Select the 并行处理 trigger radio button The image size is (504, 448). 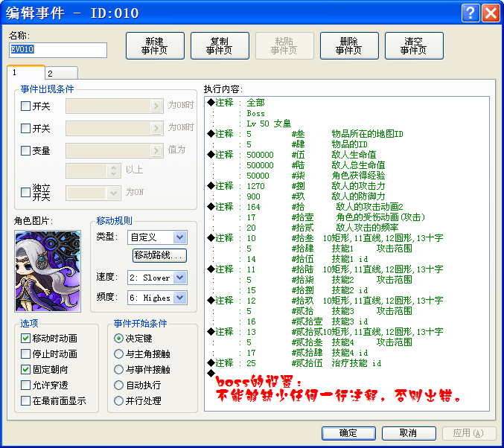(x=118, y=401)
